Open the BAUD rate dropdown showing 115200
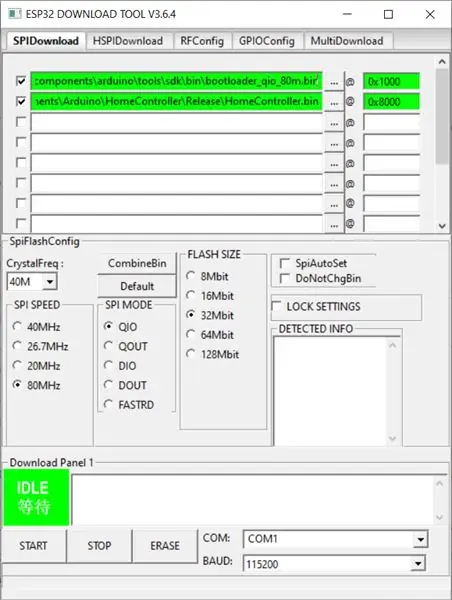The image size is (452, 600). (418, 564)
